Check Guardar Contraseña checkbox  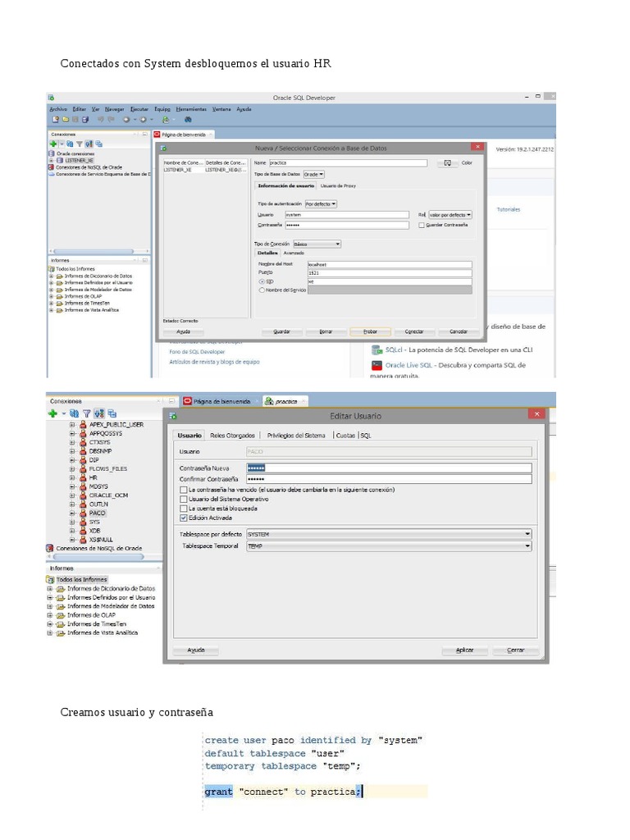pos(422,225)
